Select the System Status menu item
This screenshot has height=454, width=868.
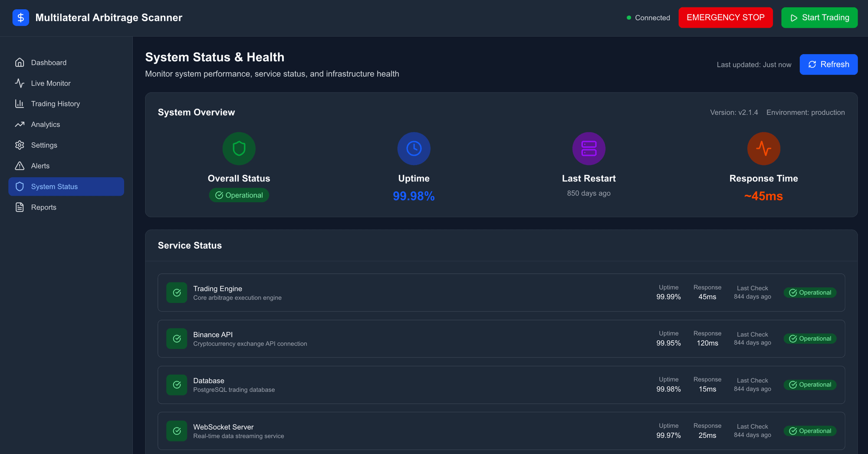point(66,187)
